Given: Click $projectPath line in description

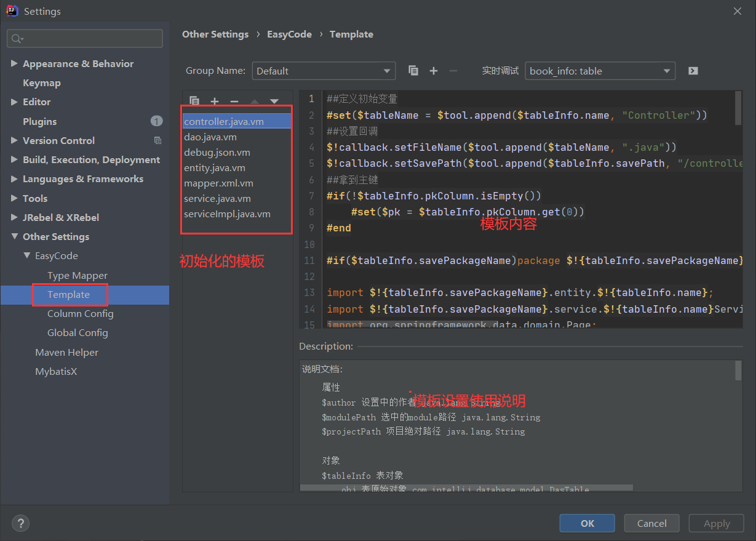Looking at the screenshot, I should (x=423, y=431).
